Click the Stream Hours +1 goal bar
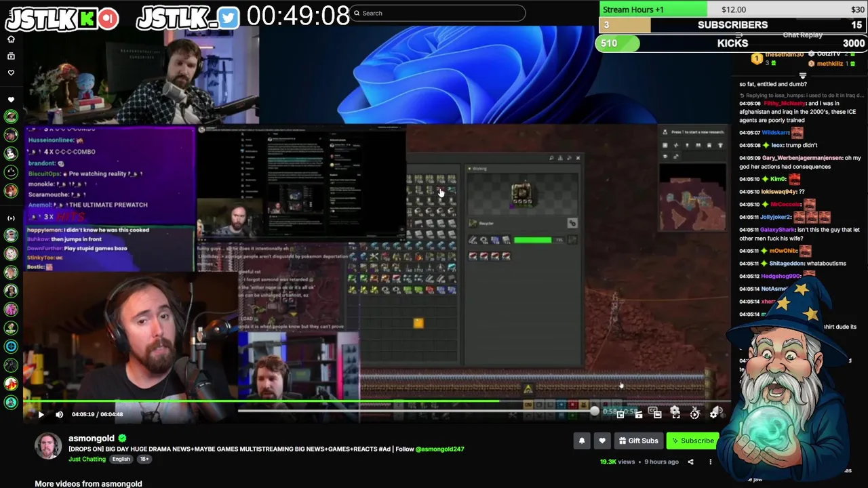Viewport: 868px width, 488px height. 732,9
